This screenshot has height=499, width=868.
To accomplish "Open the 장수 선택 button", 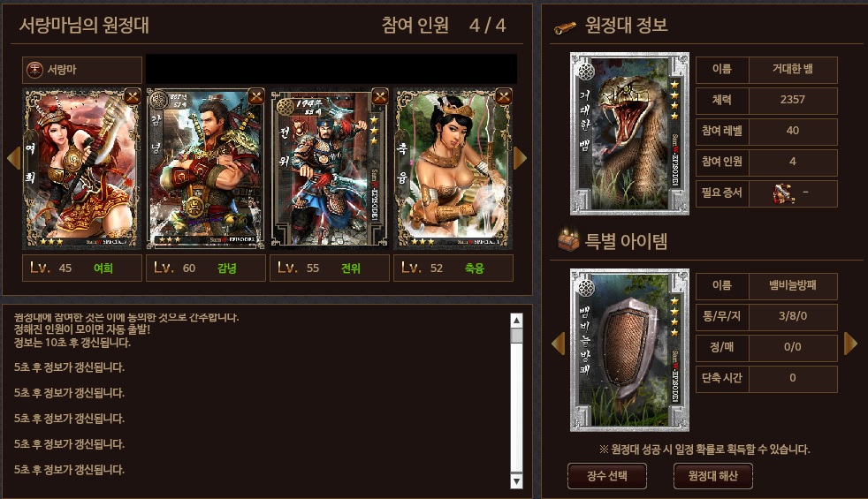I will (x=607, y=476).
